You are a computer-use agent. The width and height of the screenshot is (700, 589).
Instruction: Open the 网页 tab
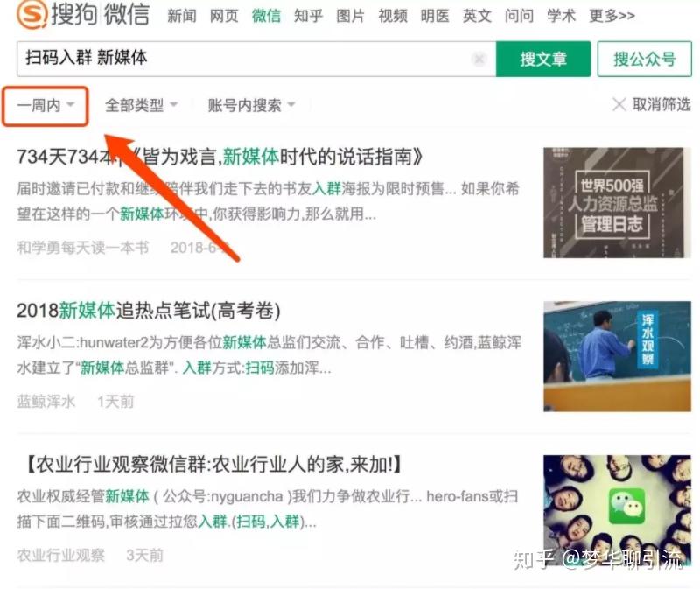point(224,16)
